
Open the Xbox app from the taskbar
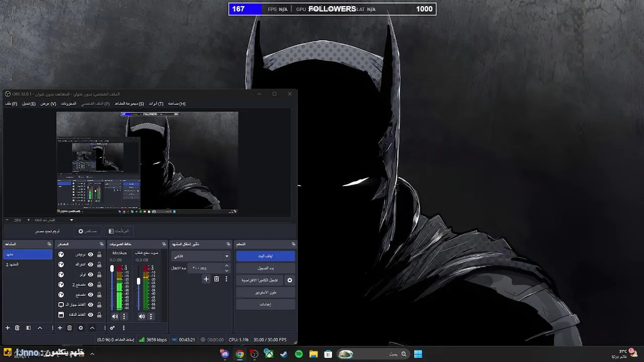269,354
